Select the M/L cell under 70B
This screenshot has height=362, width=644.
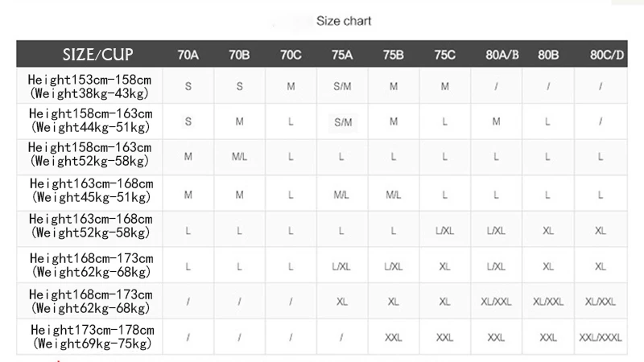239,157
